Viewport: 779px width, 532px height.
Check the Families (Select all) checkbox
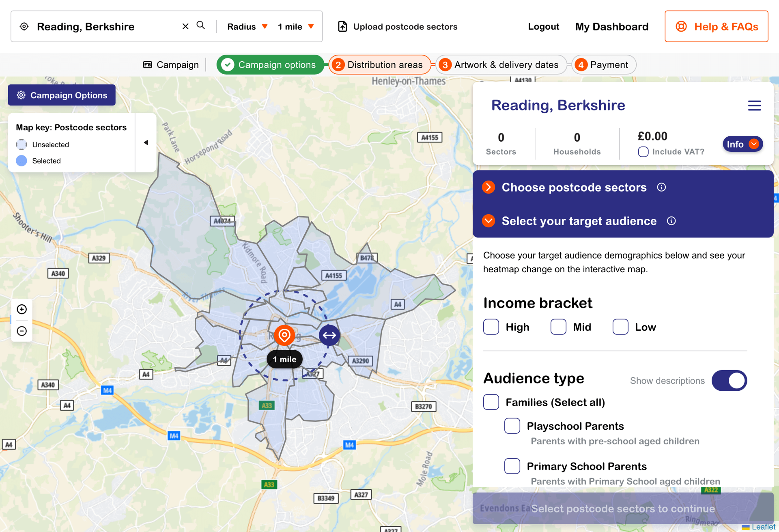491,402
